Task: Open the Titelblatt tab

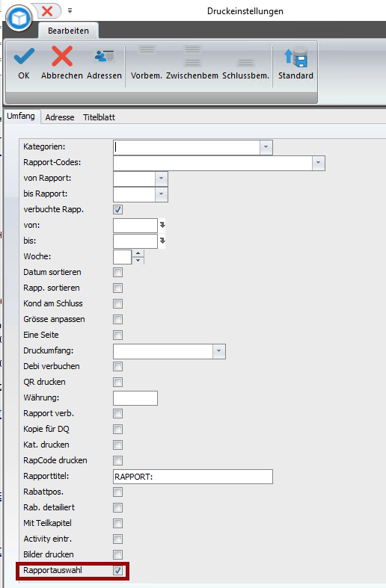Action: click(x=99, y=117)
